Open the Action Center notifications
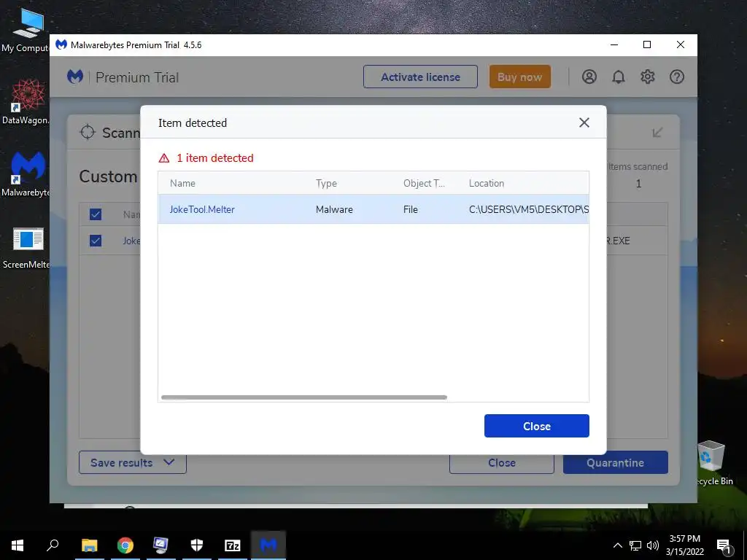Screen dimensions: 747x560 coord(724,546)
